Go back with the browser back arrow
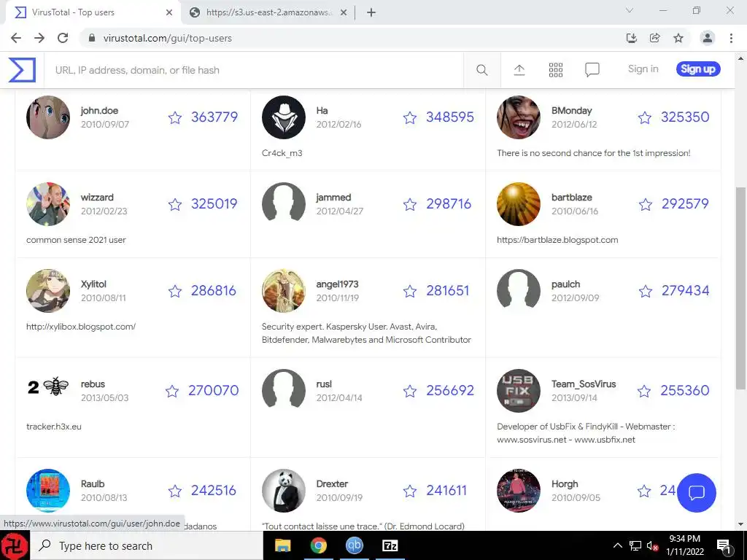 pyautogui.click(x=16, y=38)
